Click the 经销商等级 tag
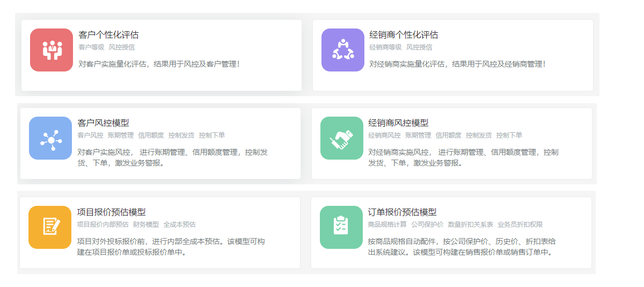The image size is (644, 287). (x=385, y=47)
